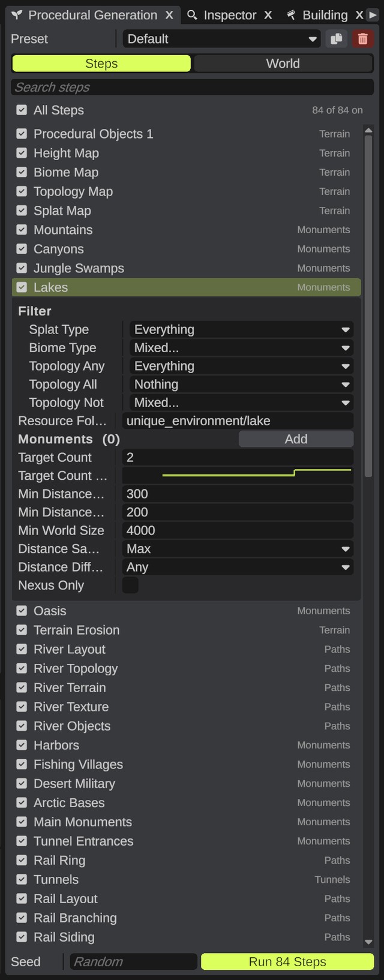Open the Topology Any dropdown
384x980 pixels.
241,366
